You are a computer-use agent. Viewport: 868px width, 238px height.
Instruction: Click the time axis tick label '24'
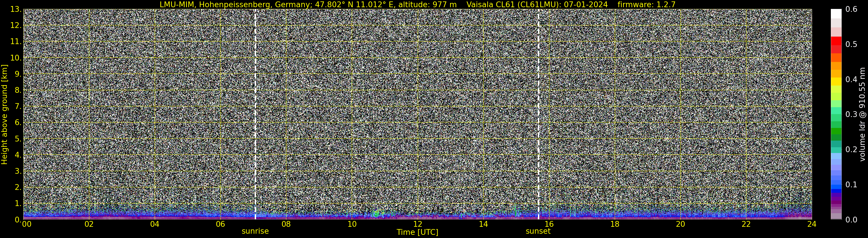click(812, 224)
